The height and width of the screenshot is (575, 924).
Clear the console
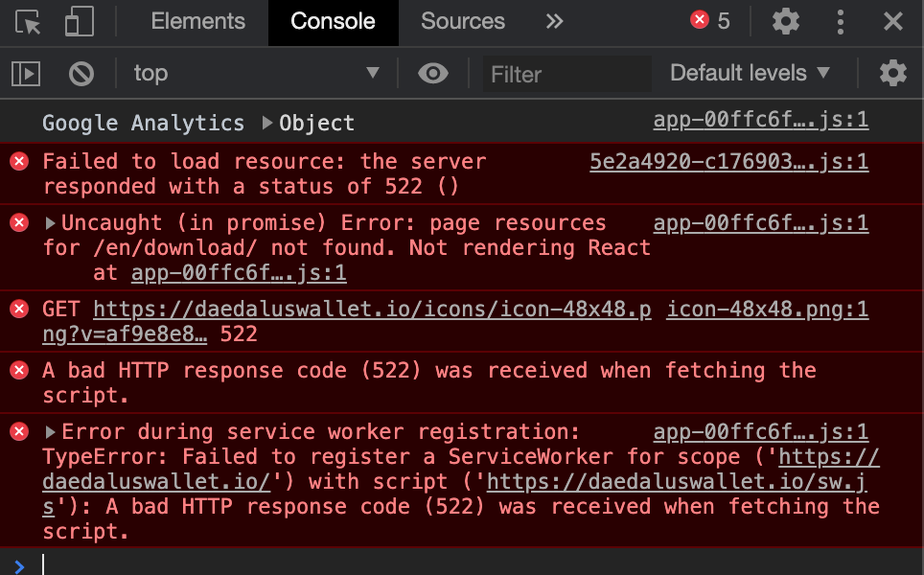coord(81,74)
